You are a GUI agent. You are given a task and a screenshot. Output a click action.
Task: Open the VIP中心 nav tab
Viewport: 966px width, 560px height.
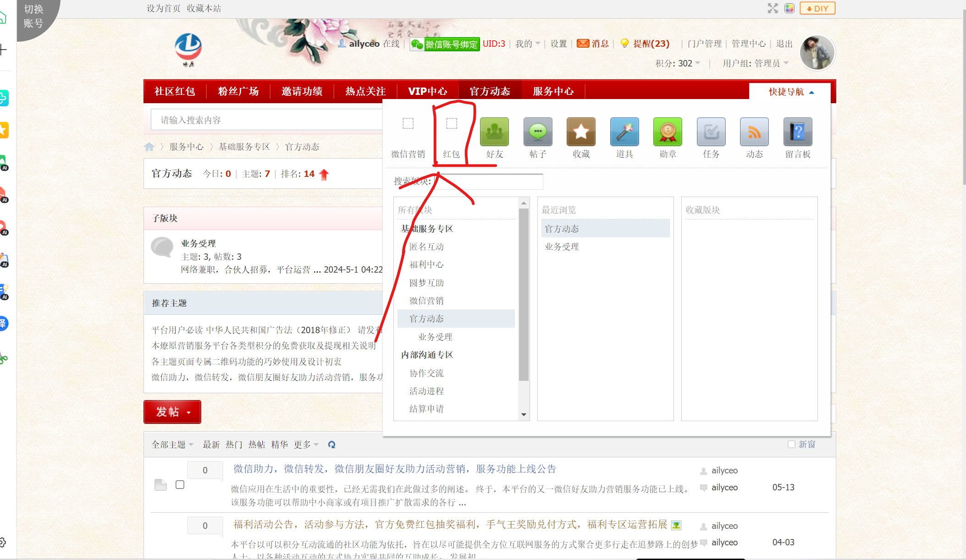coord(428,91)
